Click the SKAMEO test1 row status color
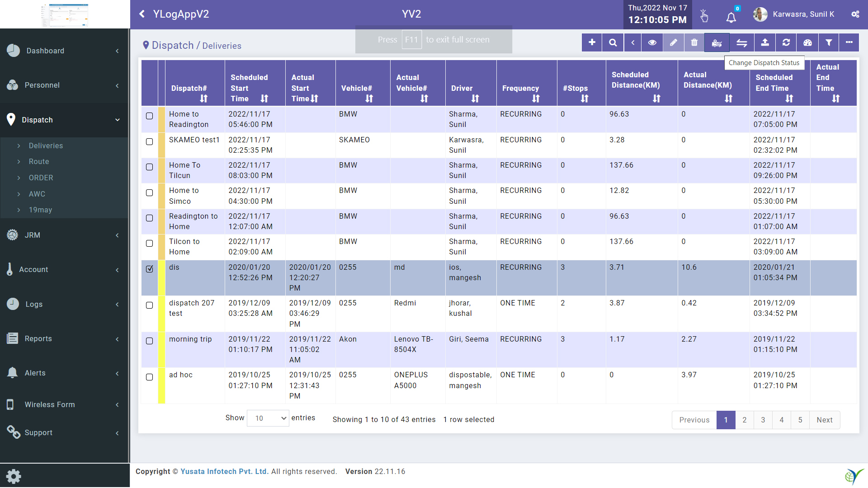The width and height of the screenshot is (868, 488). coord(161,145)
